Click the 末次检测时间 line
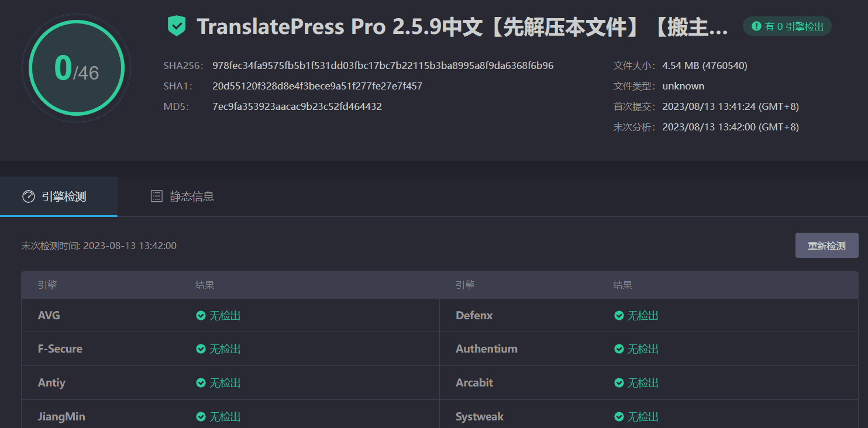Image resolution: width=868 pixels, height=428 pixels. tap(99, 246)
